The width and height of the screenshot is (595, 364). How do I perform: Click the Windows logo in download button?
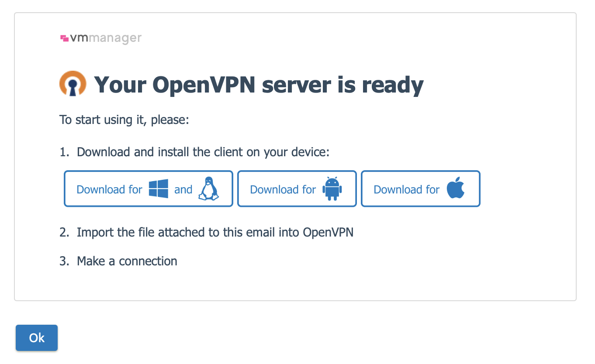159,189
